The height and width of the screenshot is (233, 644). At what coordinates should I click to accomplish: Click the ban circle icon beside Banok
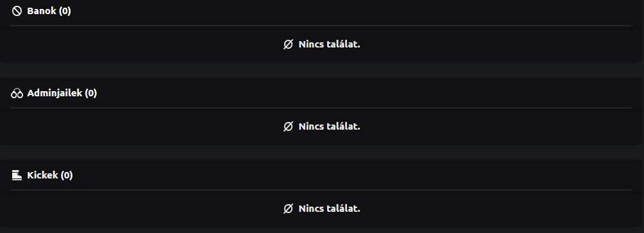click(17, 11)
